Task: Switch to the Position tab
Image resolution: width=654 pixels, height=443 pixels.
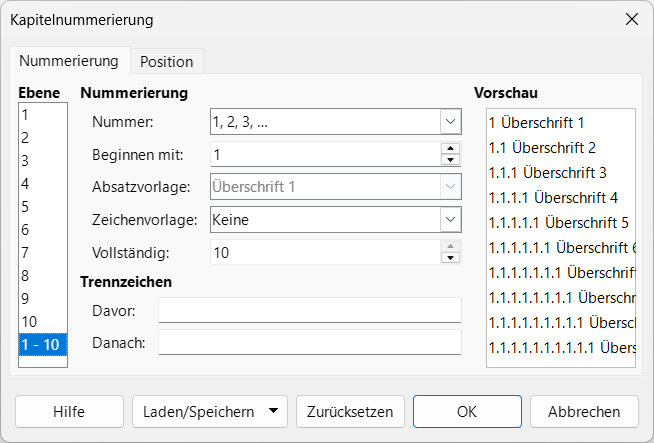Action: coord(167,61)
